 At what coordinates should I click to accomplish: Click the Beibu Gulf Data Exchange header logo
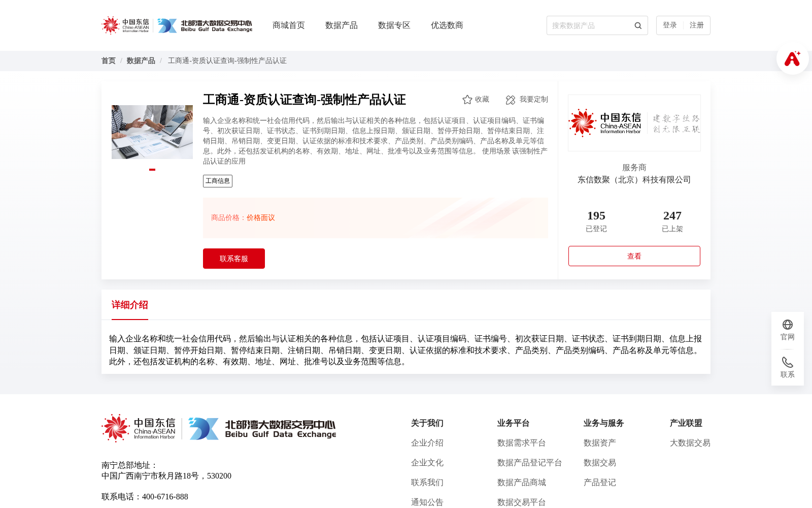pyautogui.click(x=205, y=25)
